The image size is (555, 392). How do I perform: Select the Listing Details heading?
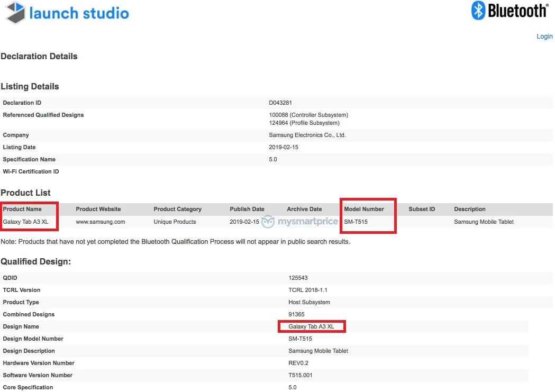click(30, 86)
